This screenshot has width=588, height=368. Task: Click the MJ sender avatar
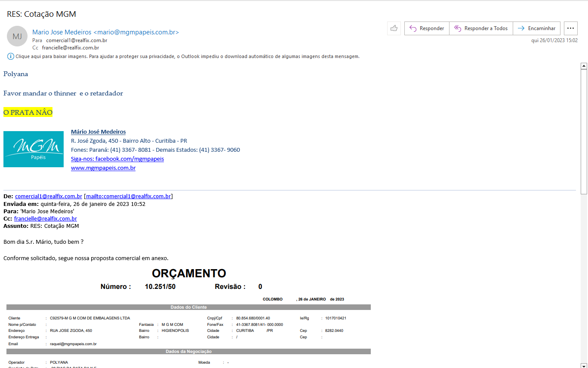17,36
